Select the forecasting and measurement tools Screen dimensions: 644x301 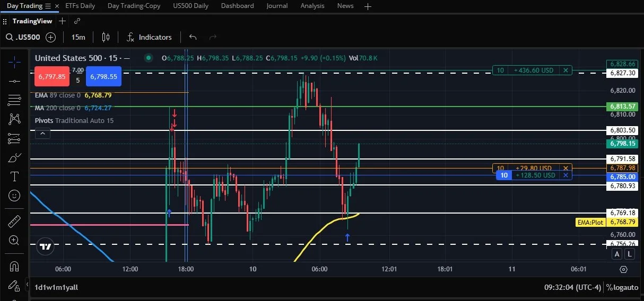14,138
